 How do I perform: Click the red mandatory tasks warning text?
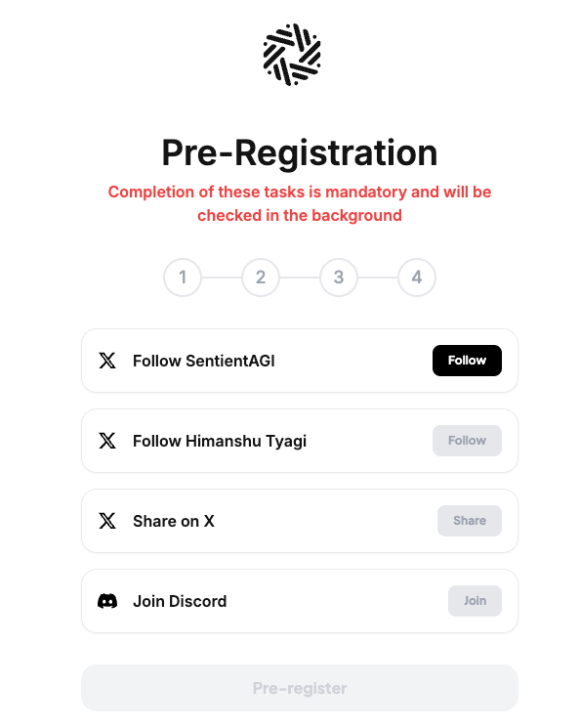point(300,204)
